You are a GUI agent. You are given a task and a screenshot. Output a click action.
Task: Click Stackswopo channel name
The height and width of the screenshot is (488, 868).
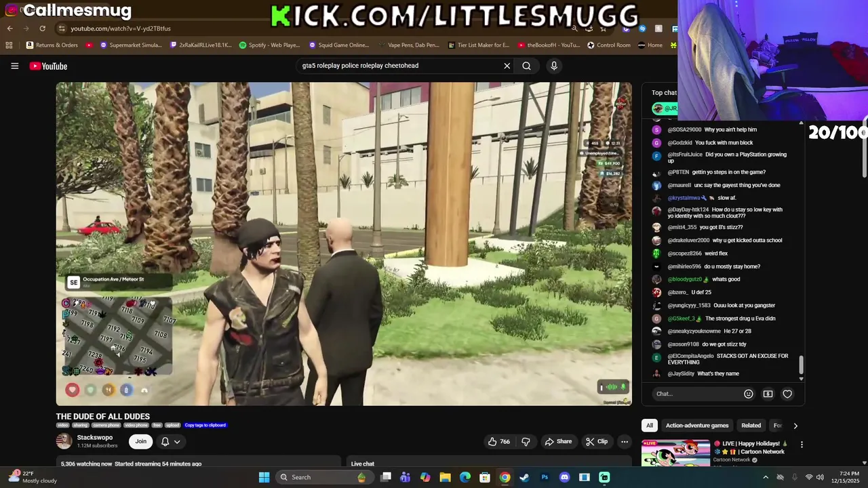[x=95, y=438]
